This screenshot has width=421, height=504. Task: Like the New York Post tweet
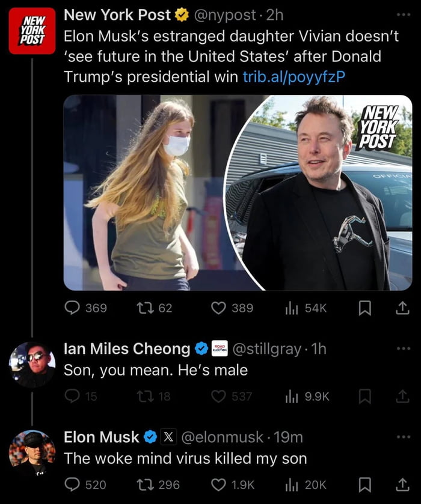point(219,308)
